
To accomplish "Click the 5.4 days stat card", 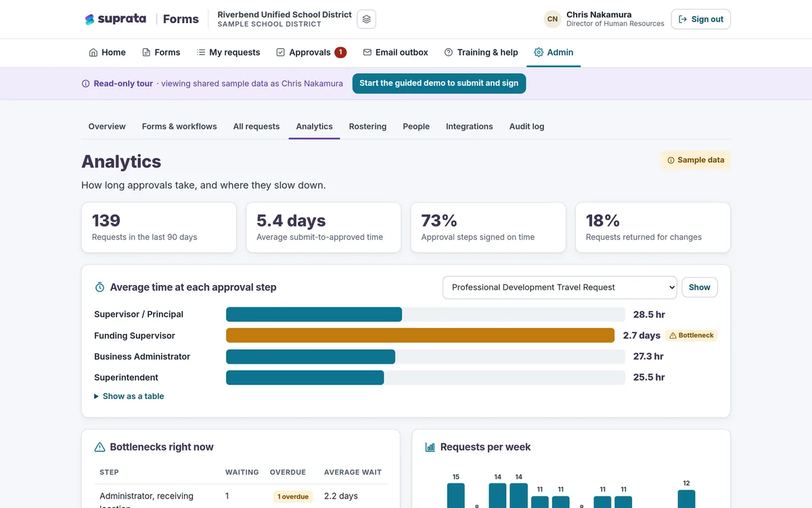I will (x=323, y=228).
